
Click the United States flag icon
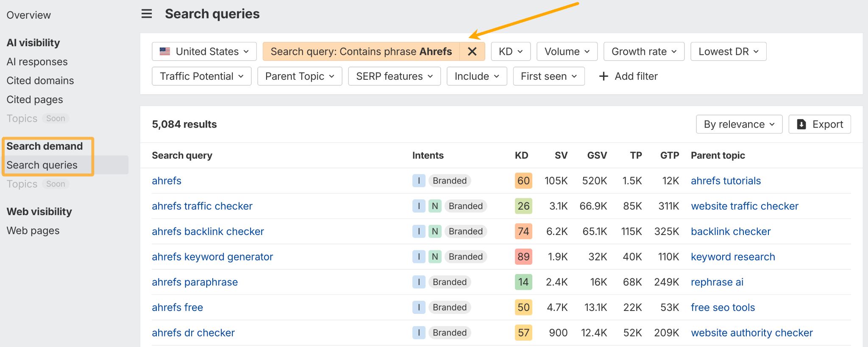point(165,52)
